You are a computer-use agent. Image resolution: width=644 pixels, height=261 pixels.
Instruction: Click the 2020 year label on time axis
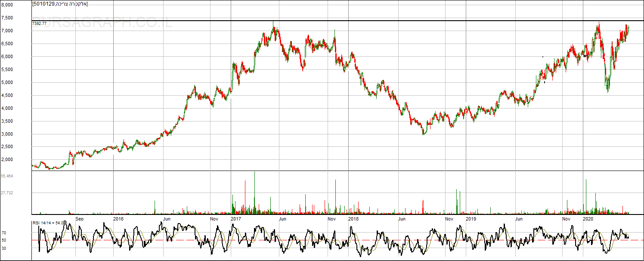(x=588, y=218)
